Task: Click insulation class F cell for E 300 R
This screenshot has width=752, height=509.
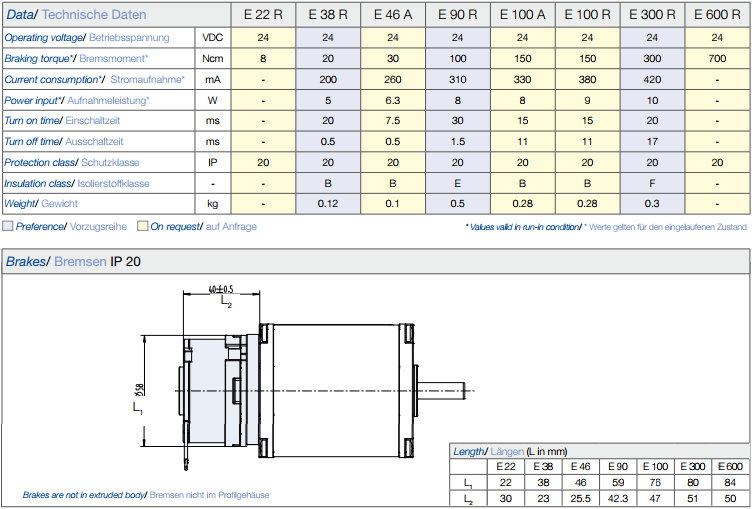Action: [x=652, y=183]
